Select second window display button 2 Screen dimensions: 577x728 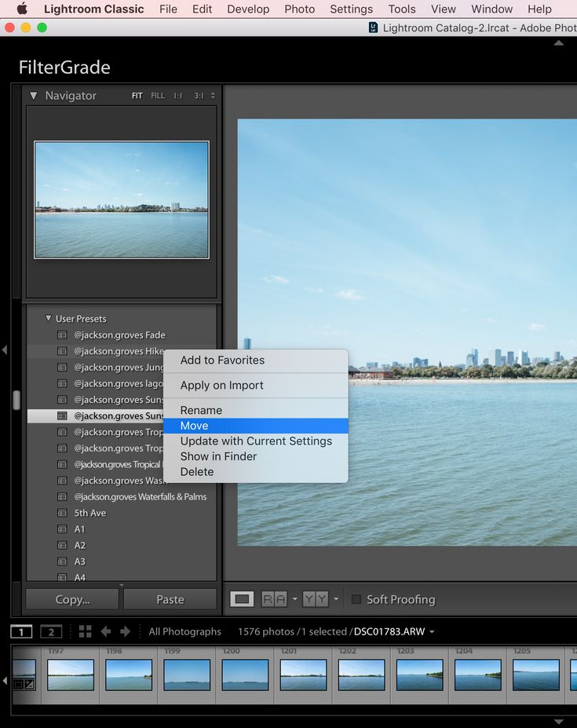[x=51, y=632]
